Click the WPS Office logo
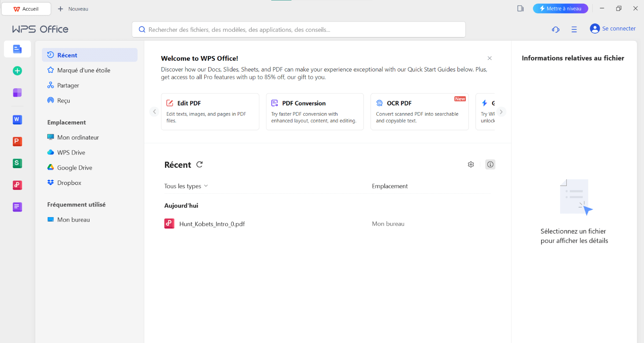 (x=40, y=29)
